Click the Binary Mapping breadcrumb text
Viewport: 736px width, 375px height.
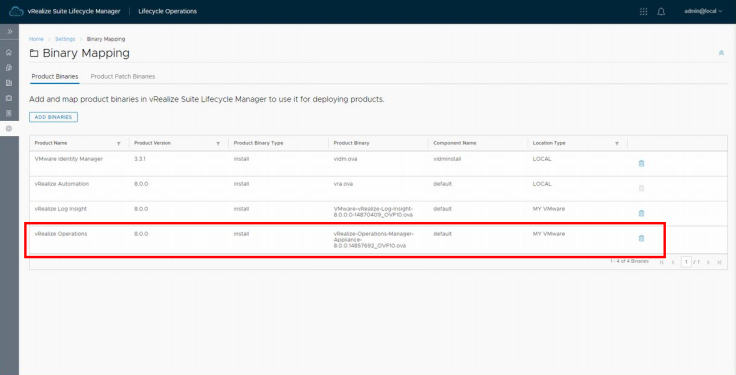(x=106, y=39)
